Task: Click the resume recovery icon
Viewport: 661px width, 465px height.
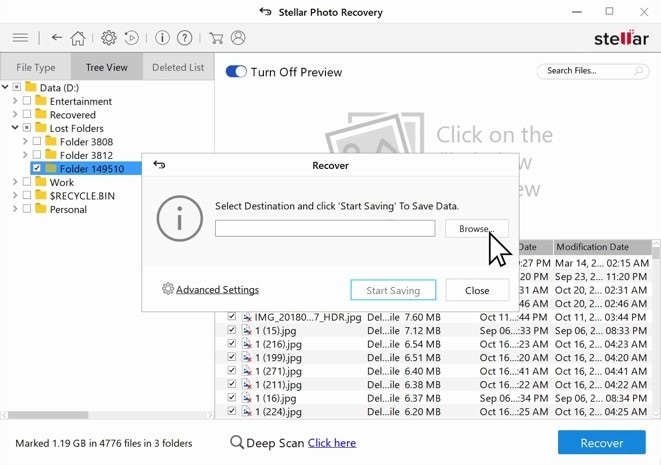Action: pyautogui.click(x=132, y=38)
